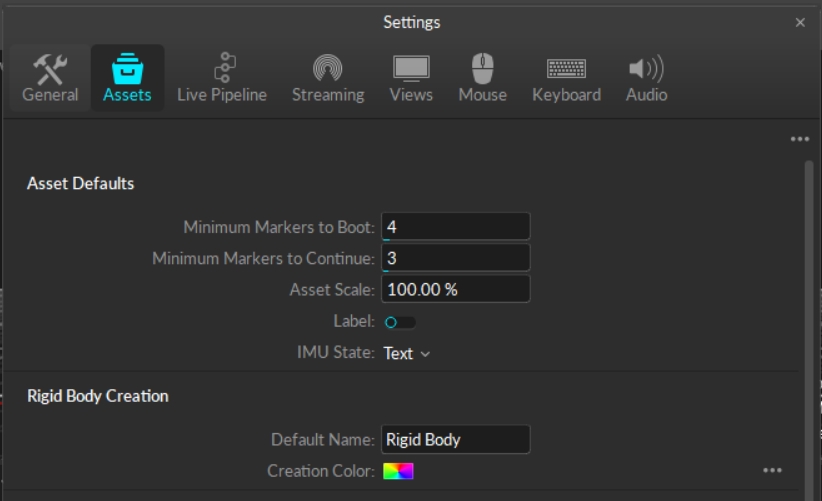This screenshot has width=822, height=501.
Task: Click the Minimum Markers to Continue field
Action: 455,258
